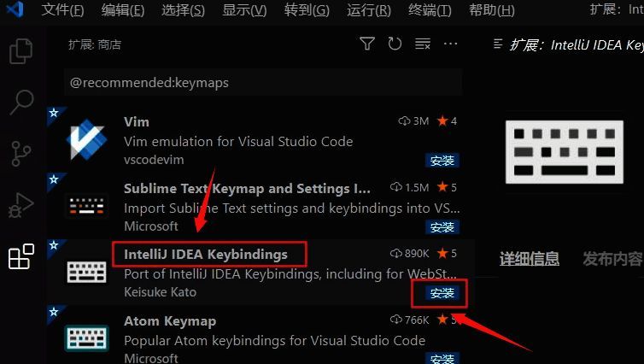Click the VS Code logo icon
Image resolution: width=644 pixels, height=364 pixels.
[15, 9]
